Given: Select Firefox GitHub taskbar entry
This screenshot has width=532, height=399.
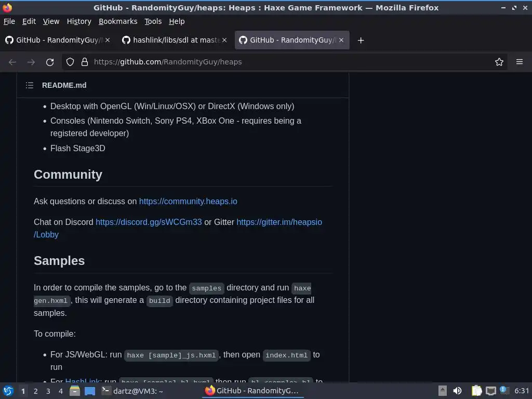Looking at the screenshot, I should [252, 391].
